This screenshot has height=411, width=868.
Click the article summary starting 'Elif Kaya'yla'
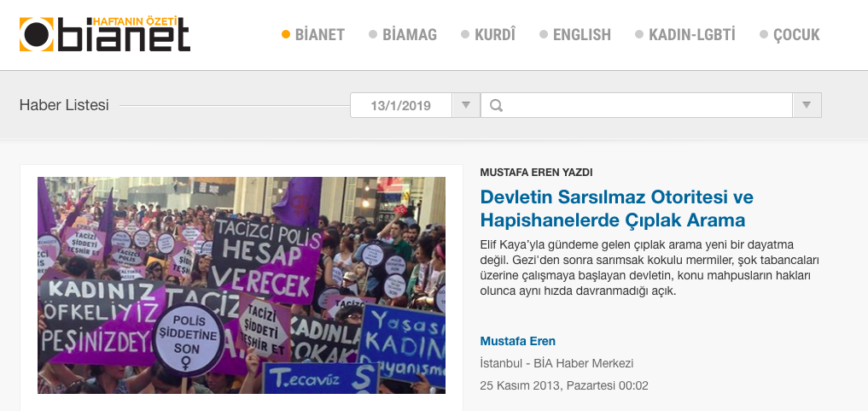(650, 267)
